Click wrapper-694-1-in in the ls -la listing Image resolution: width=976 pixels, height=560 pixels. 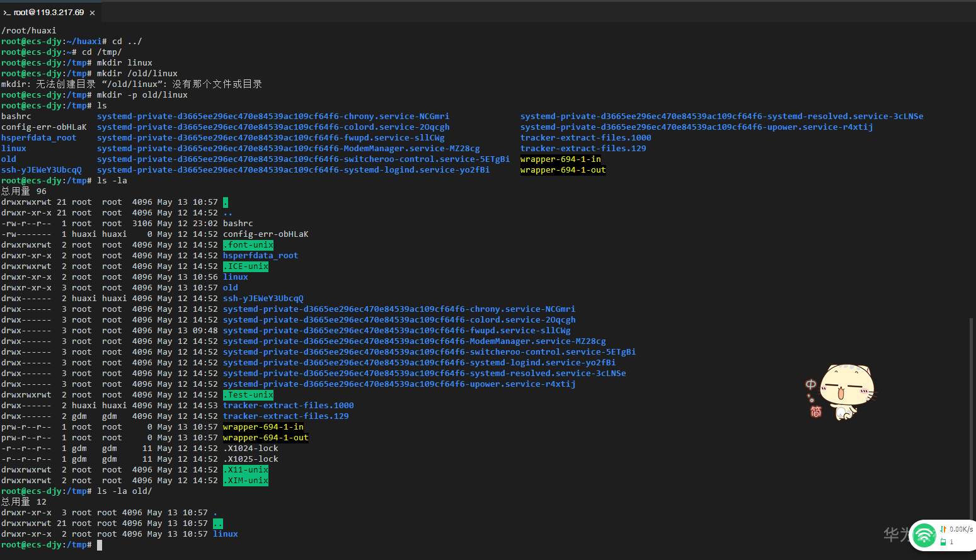[263, 427]
